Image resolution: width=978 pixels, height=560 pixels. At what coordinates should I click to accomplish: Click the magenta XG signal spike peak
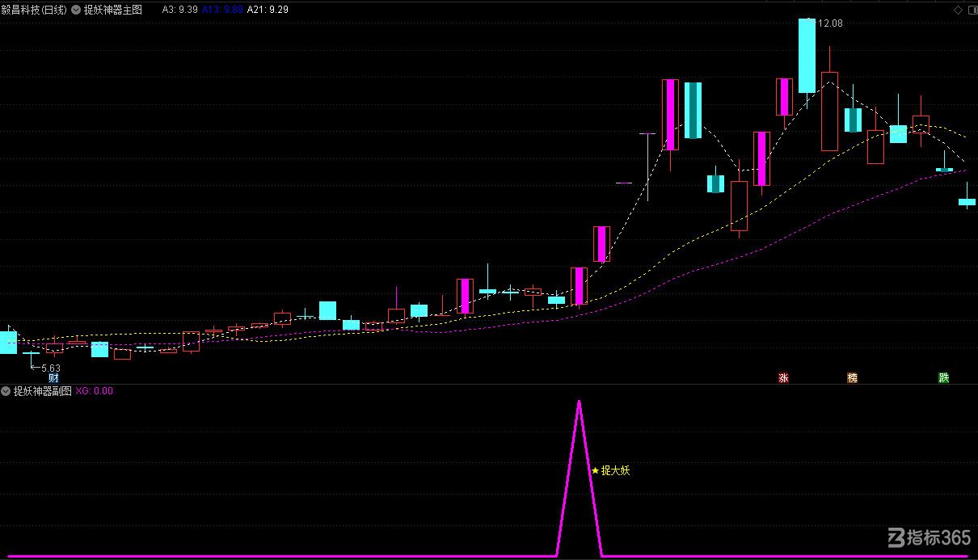click(579, 402)
